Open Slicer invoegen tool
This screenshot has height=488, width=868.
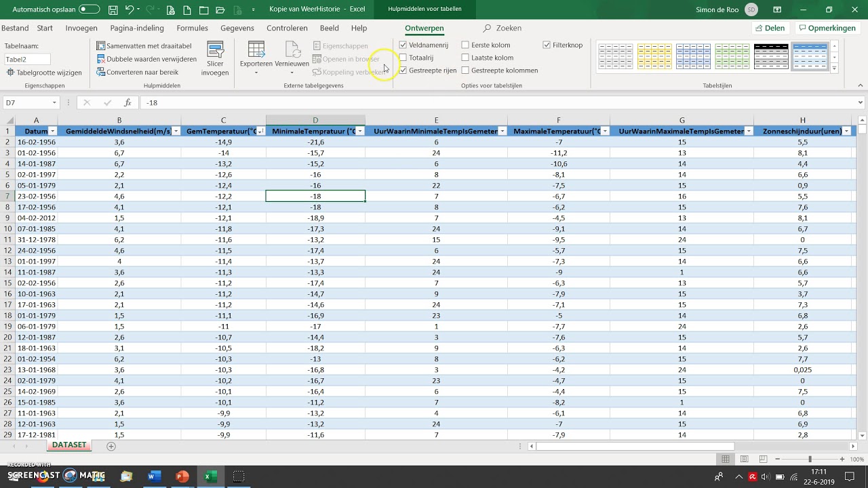[x=215, y=59]
